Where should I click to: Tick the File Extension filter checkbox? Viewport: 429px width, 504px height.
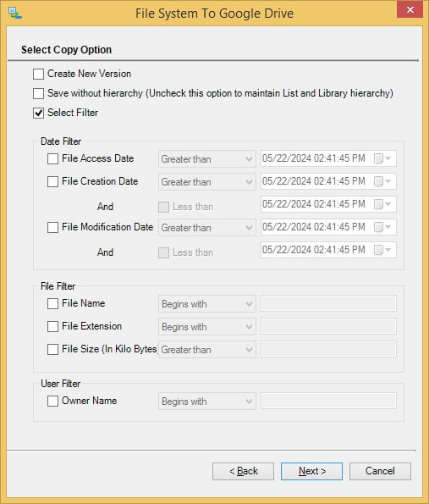(52, 327)
